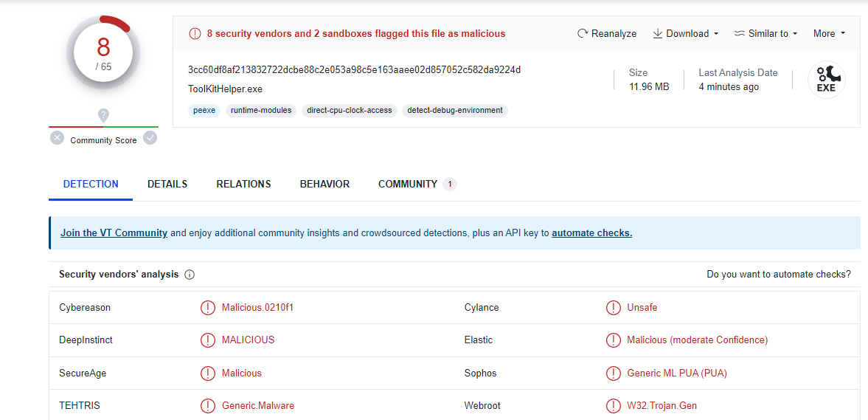Open the Download dropdown

pyautogui.click(x=686, y=34)
